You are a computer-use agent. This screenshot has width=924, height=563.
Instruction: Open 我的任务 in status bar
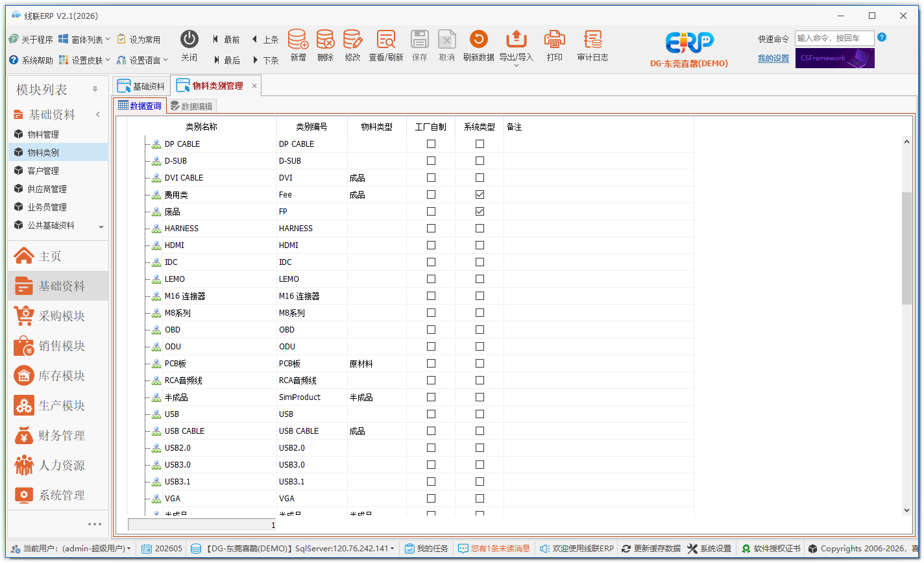(426, 549)
